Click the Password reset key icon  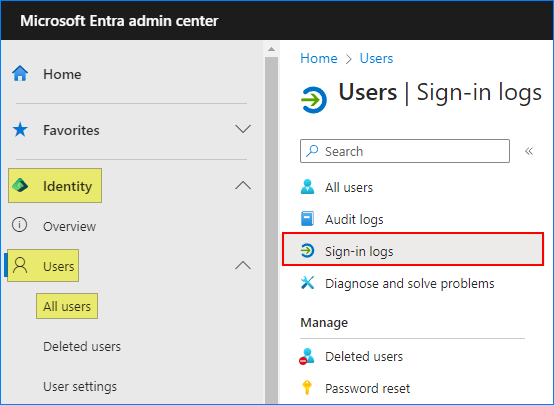click(307, 387)
